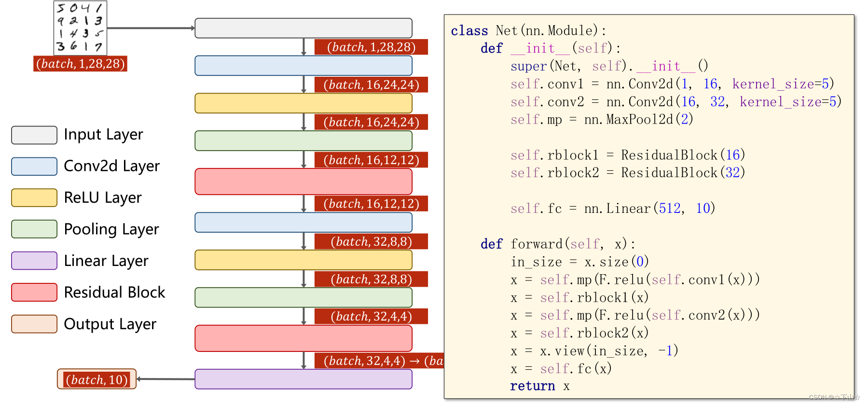Select the 'Pooling Layer' legend label
Image resolution: width=868 pixels, height=405 pixels.
(x=111, y=229)
